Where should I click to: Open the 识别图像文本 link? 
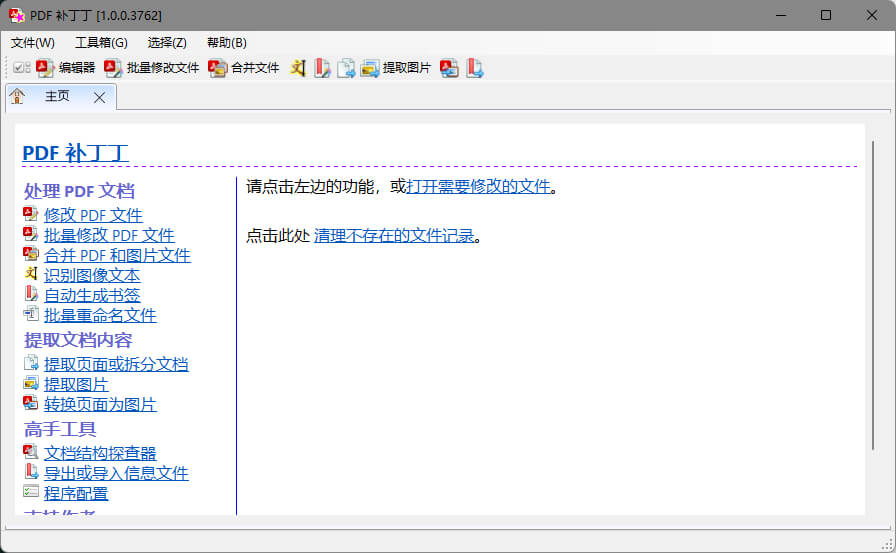tap(92, 275)
